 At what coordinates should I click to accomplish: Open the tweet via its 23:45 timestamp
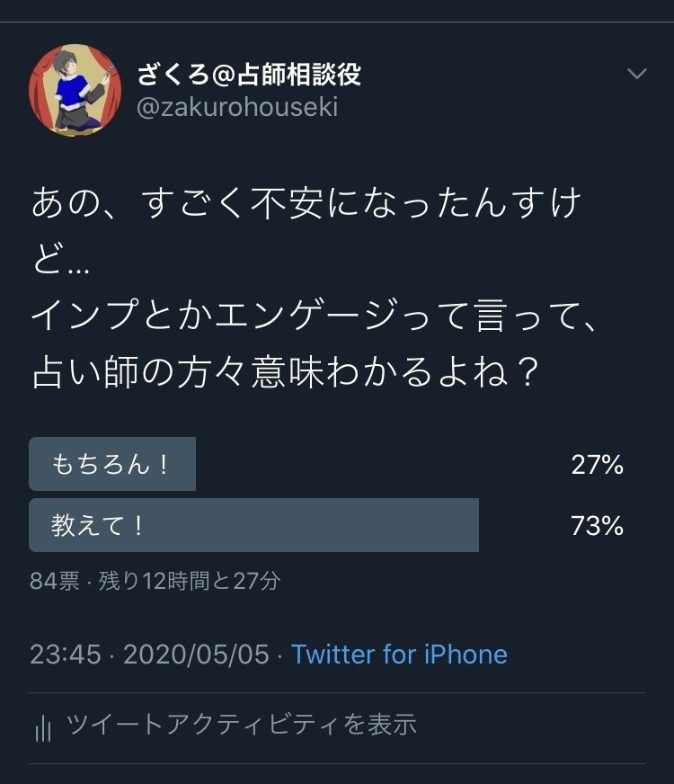click(66, 655)
